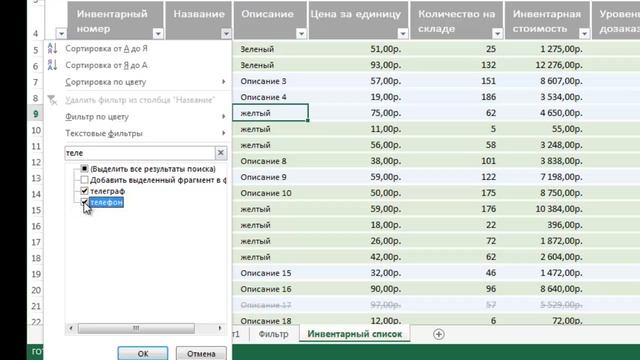Select quantity cell '151'
Image resolution: width=640 pixels, height=360 pixels.
457,81
